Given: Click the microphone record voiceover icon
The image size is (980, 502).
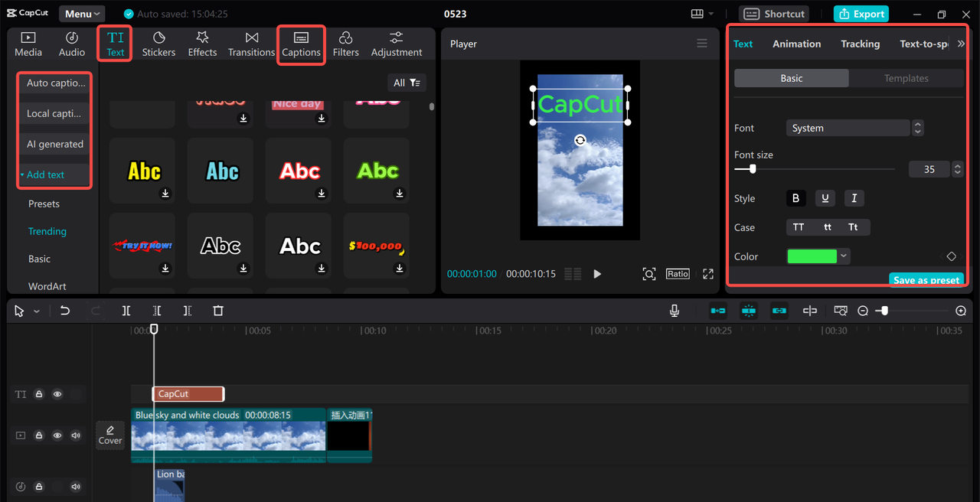Looking at the screenshot, I should coord(675,311).
